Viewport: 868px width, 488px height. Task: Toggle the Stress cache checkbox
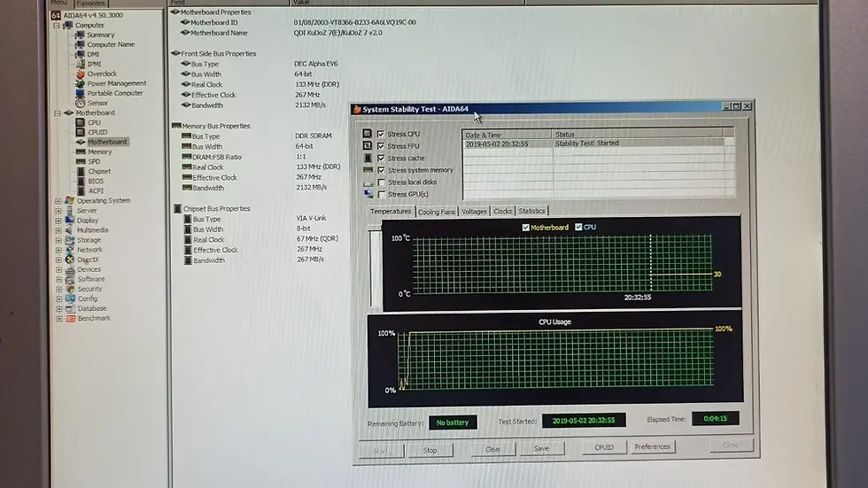click(x=381, y=159)
